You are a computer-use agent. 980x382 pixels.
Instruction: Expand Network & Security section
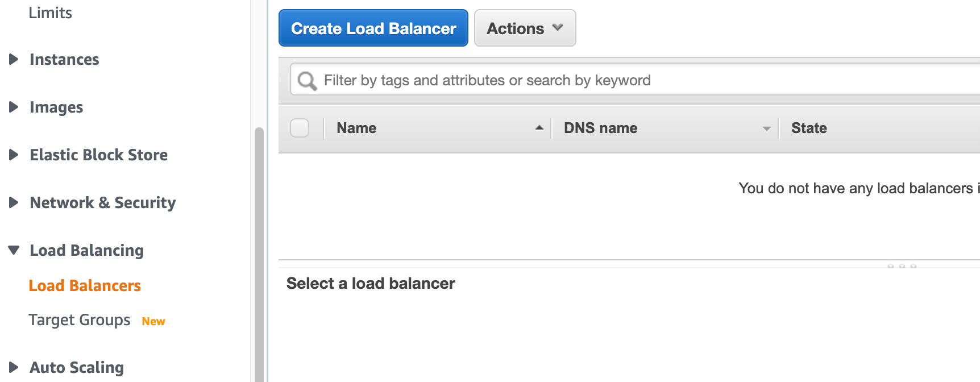(14, 202)
